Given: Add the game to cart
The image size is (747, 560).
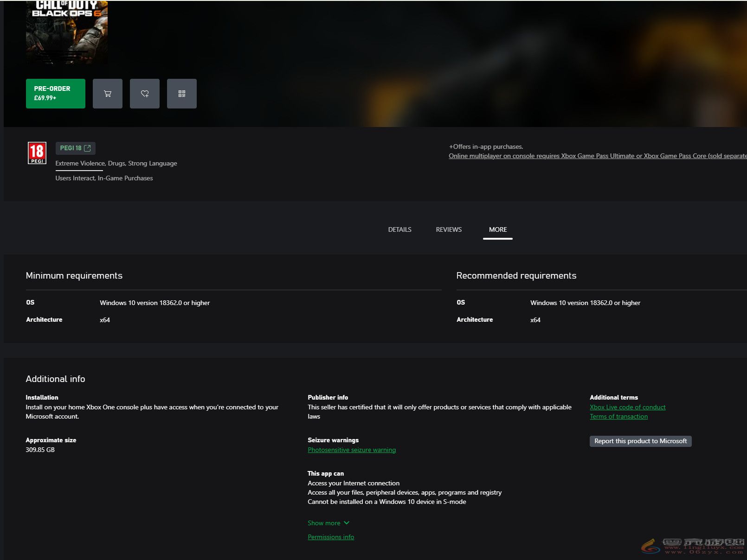Looking at the screenshot, I should click(107, 94).
